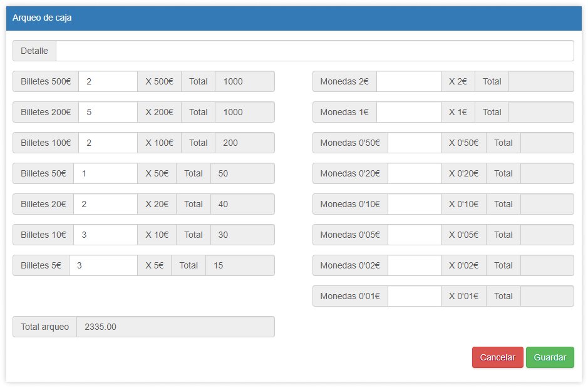This screenshot has width=588, height=388.
Task: Click the Billetes 500€ quantity field
Action: 108,81
